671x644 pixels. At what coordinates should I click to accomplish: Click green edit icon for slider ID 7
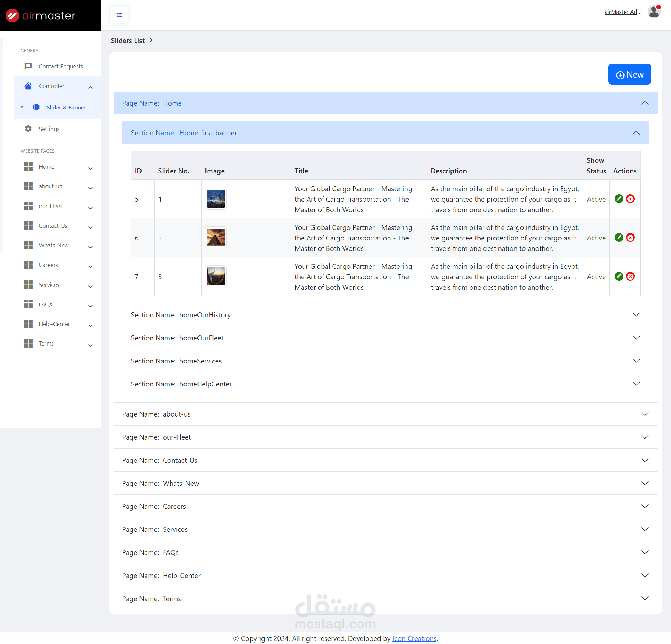coord(619,276)
